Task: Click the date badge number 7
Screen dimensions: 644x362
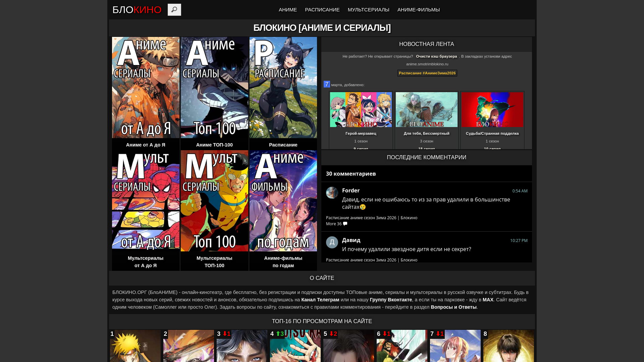Action: (x=327, y=84)
